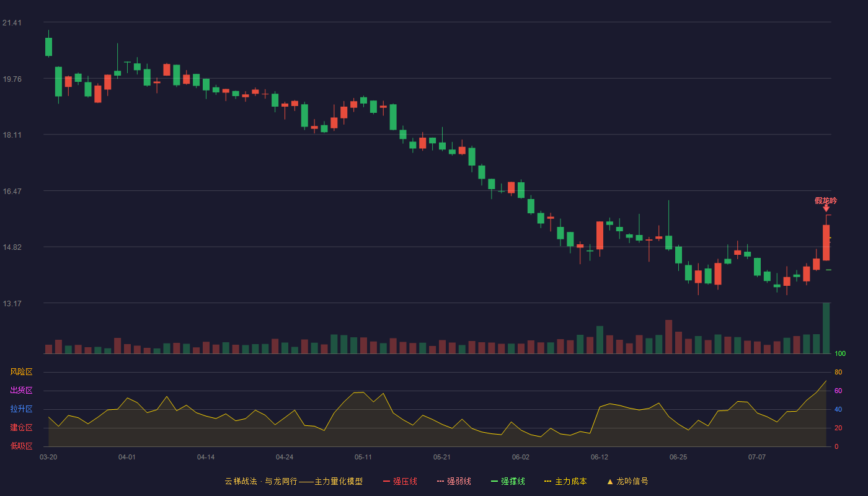Select the 06-12 date label
Screen dimensions: 868x496
(x=600, y=457)
